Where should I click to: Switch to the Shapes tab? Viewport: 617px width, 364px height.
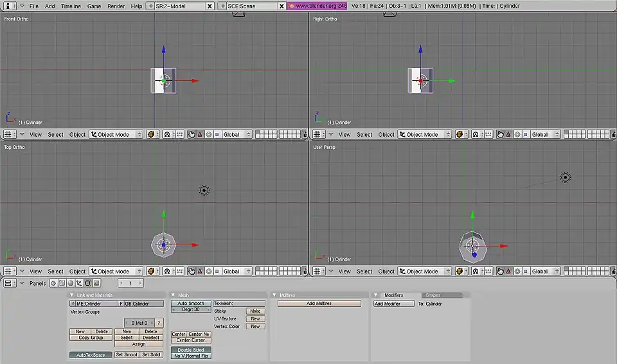(x=433, y=295)
